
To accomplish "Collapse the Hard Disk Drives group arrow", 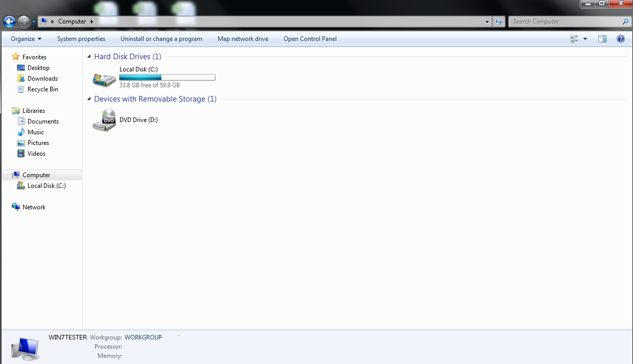I will pyautogui.click(x=89, y=57).
